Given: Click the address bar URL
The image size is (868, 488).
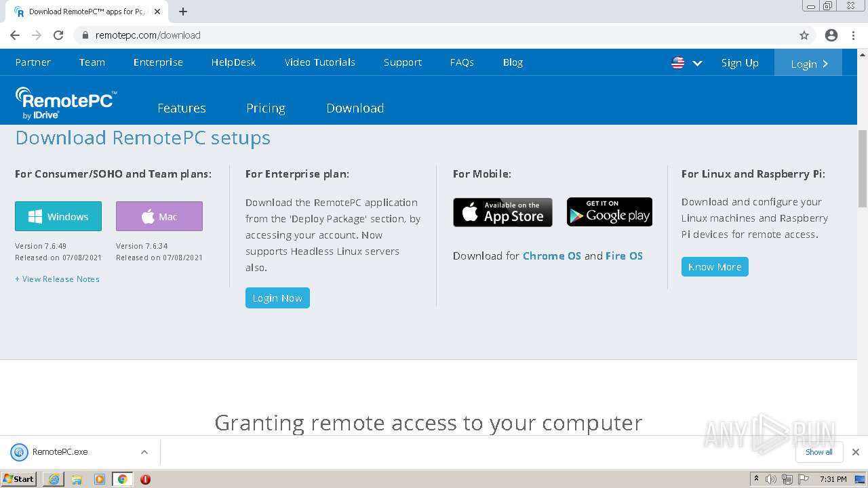Looking at the screenshot, I should [x=148, y=35].
